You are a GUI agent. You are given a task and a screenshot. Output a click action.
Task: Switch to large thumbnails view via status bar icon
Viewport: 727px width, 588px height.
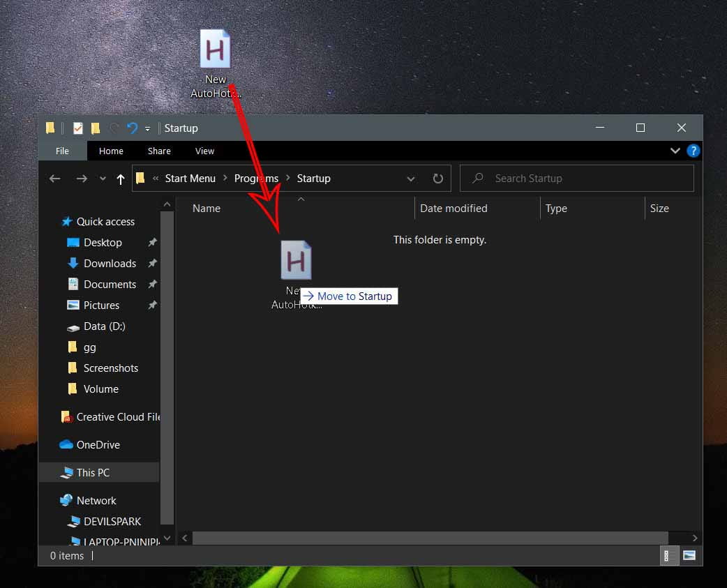[x=689, y=556]
